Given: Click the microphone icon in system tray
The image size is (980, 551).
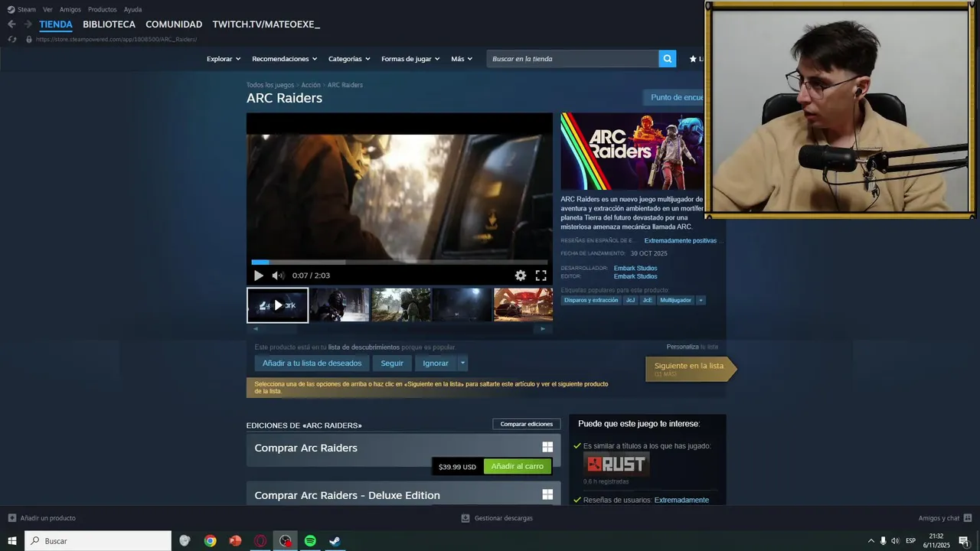Looking at the screenshot, I should (883, 541).
